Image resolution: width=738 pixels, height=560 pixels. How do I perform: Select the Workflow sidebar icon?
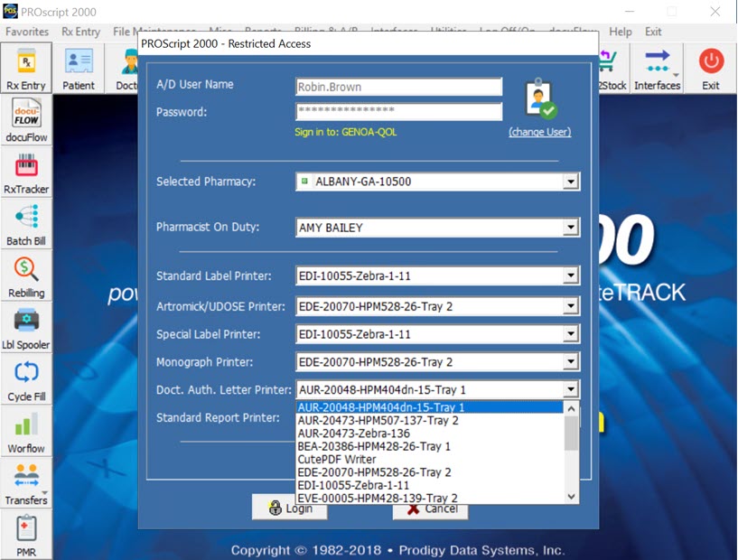(26, 430)
